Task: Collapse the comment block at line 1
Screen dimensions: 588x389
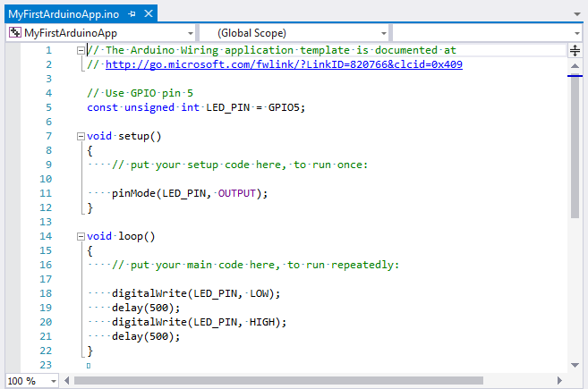Action: click(x=81, y=50)
